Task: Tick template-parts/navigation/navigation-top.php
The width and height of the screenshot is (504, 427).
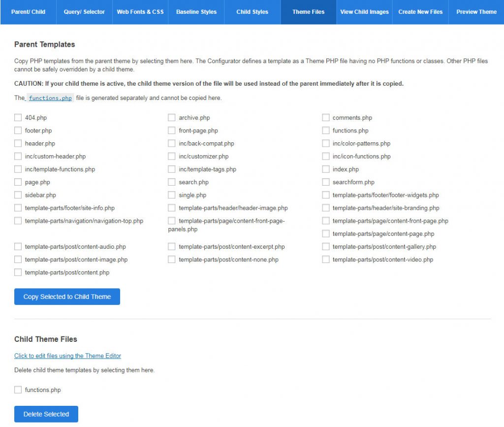Action: [x=18, y=221]
